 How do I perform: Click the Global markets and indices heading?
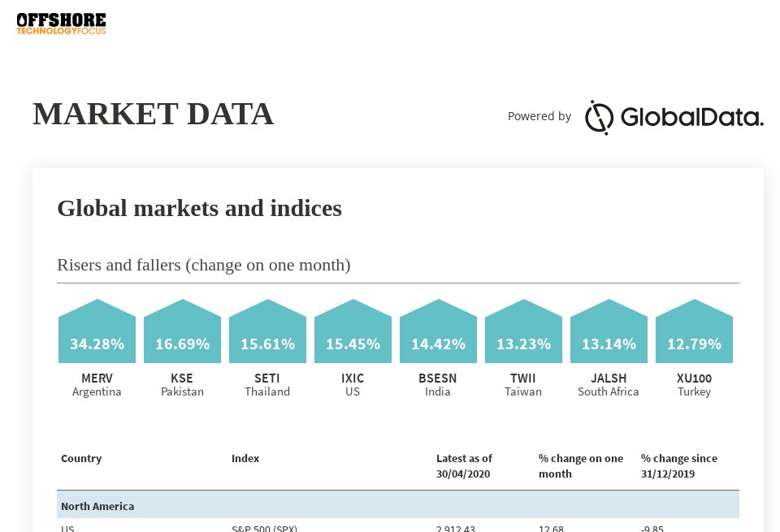click(x=199, y=208)
